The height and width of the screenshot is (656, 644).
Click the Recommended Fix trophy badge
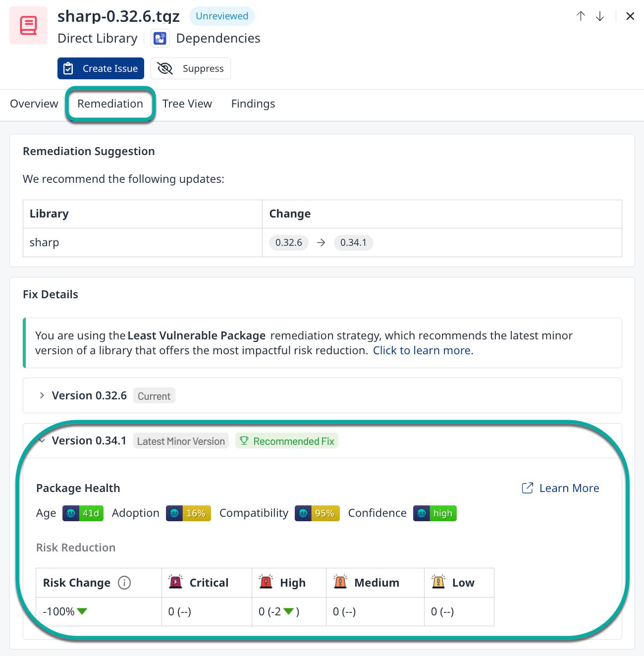(x=287, y=441)
